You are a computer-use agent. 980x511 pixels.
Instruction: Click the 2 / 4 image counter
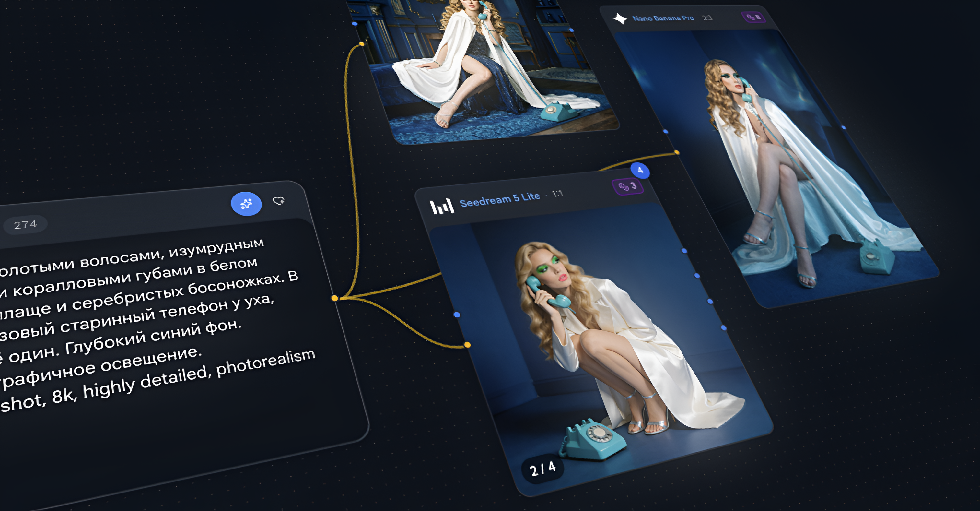coord(542,469)
